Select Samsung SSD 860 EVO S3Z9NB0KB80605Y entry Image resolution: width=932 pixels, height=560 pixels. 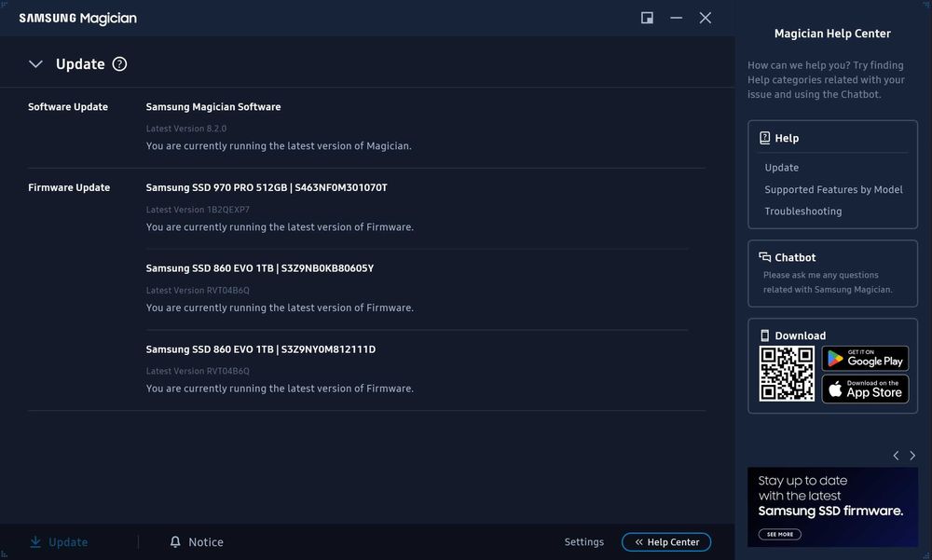[x=260, y=268]
